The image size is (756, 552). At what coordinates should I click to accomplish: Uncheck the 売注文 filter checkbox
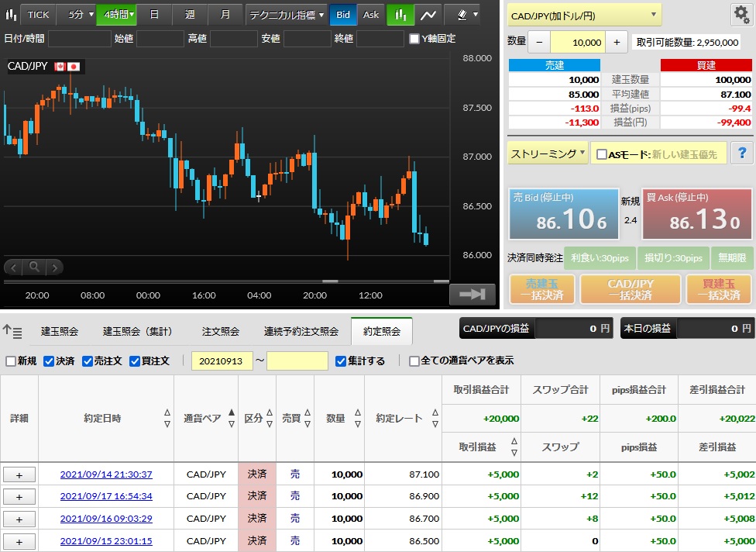click(88, 361)
